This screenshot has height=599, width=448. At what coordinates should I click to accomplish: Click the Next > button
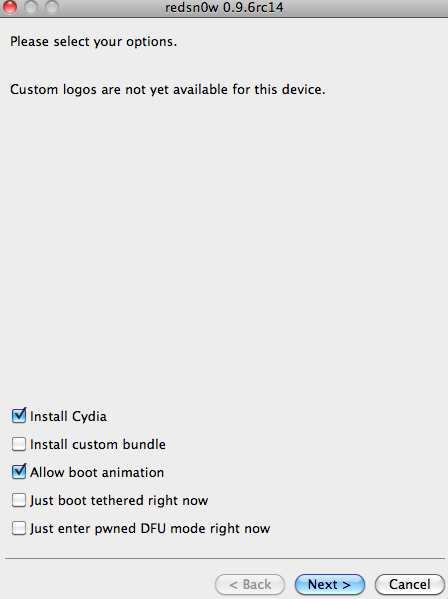[330, 584]
